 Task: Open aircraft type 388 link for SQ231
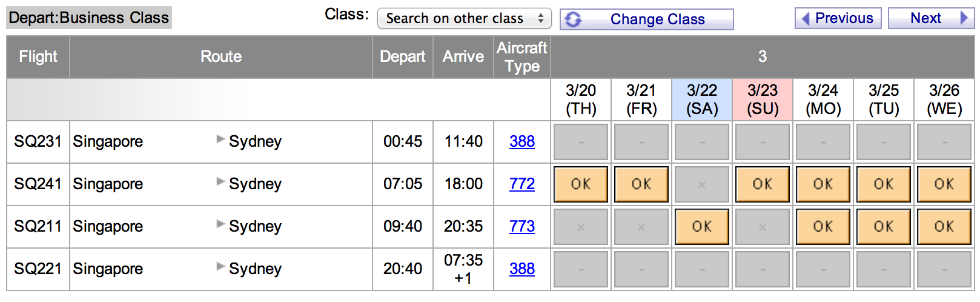click(522, 141)
